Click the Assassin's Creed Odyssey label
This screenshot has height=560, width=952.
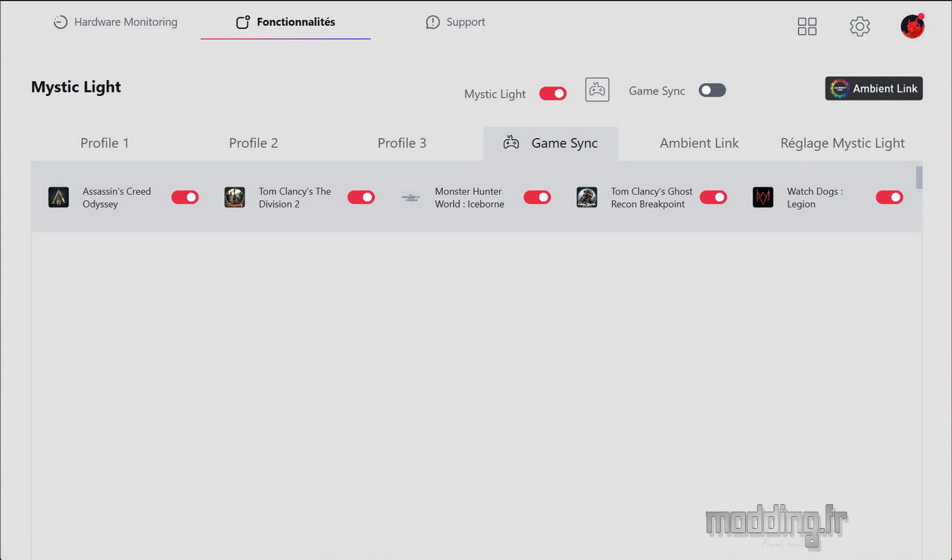(x=117, y=198)
